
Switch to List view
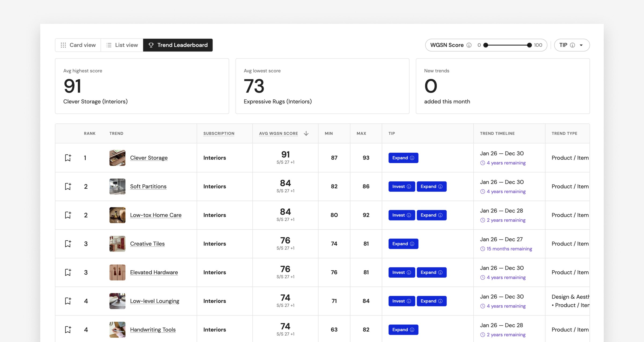[122, 45]
